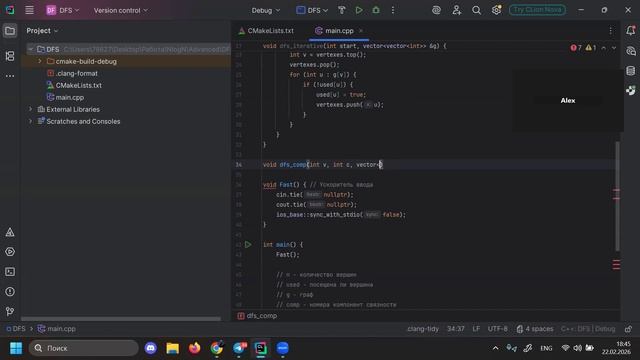
Task: Open editor tabs options menu
Action: point(610,31)
